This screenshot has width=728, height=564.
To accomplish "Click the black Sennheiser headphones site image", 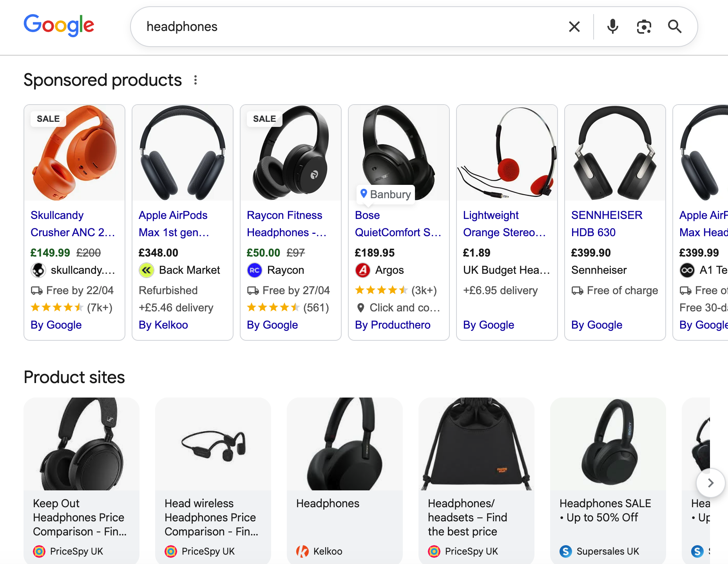I will coord(81,444).
